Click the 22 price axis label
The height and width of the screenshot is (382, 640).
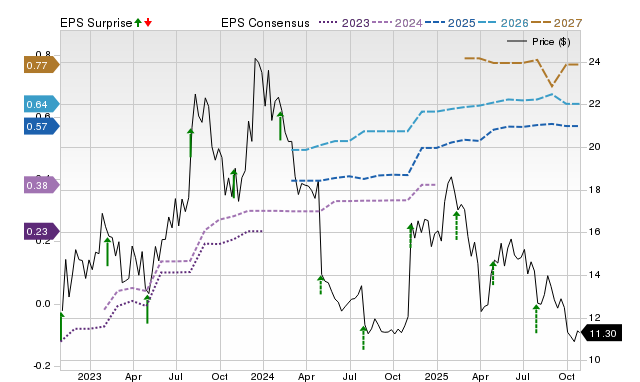tap(594, 104)
